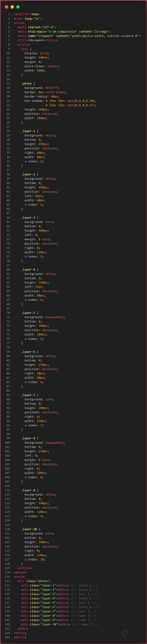Click the "<!-- lawn 3 -->" comment

pyautogui.click(x=85, y=625)
